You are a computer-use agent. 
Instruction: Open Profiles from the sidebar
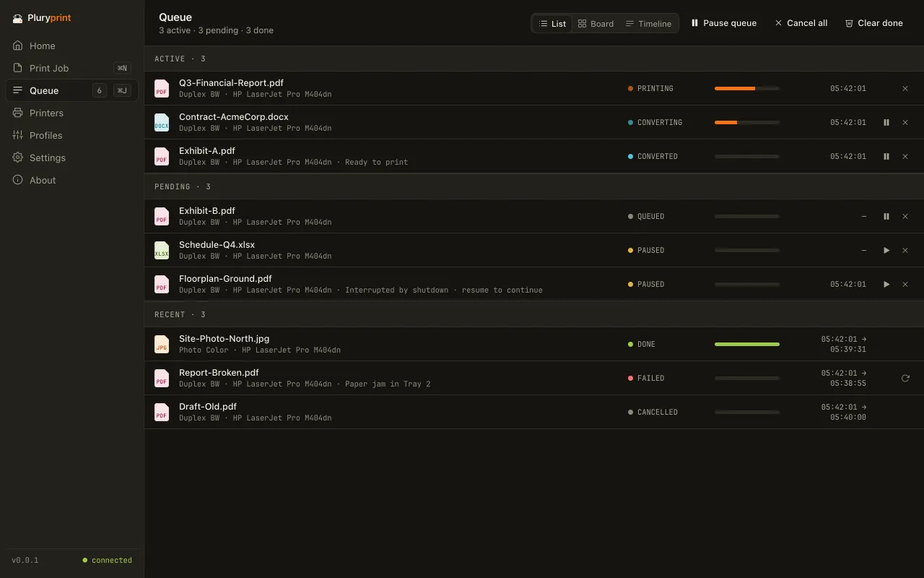72,135
